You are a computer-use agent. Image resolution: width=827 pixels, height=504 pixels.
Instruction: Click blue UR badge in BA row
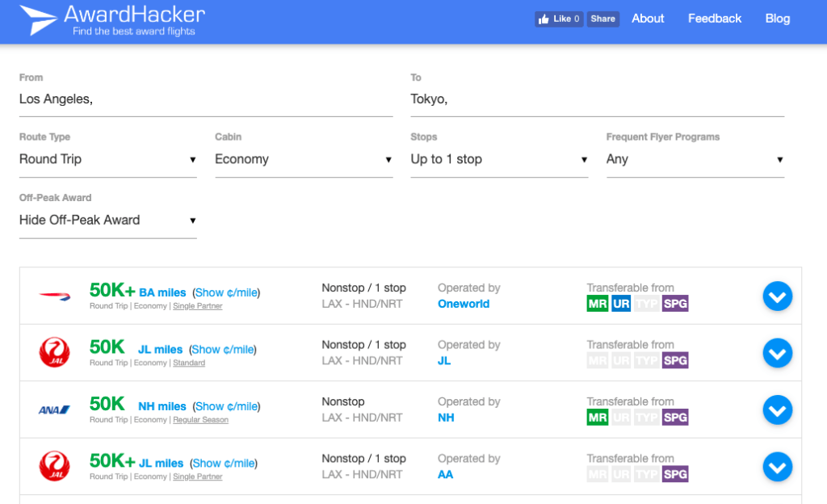(621, 304)
